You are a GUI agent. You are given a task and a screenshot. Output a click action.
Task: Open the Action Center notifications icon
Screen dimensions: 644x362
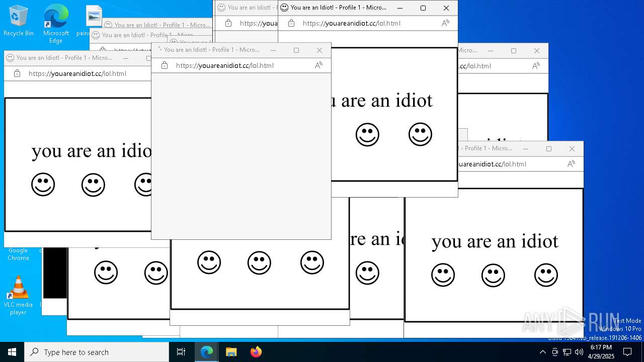(x=627, y=352)
